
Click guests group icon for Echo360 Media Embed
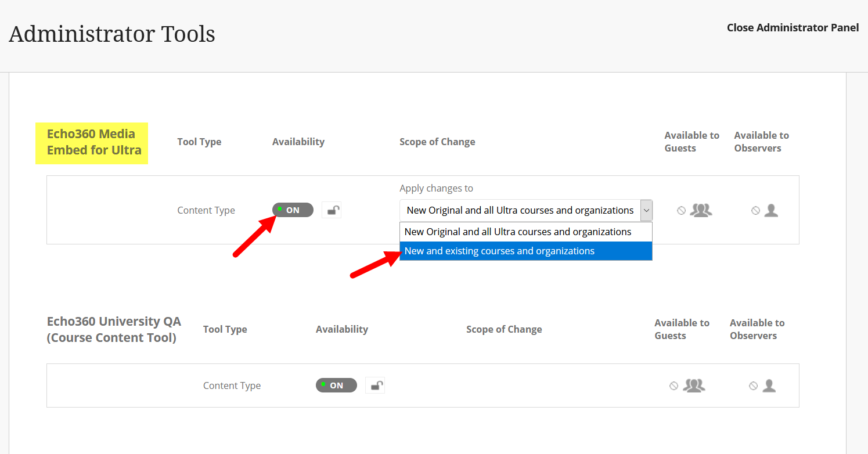click(x=701, y=210)
